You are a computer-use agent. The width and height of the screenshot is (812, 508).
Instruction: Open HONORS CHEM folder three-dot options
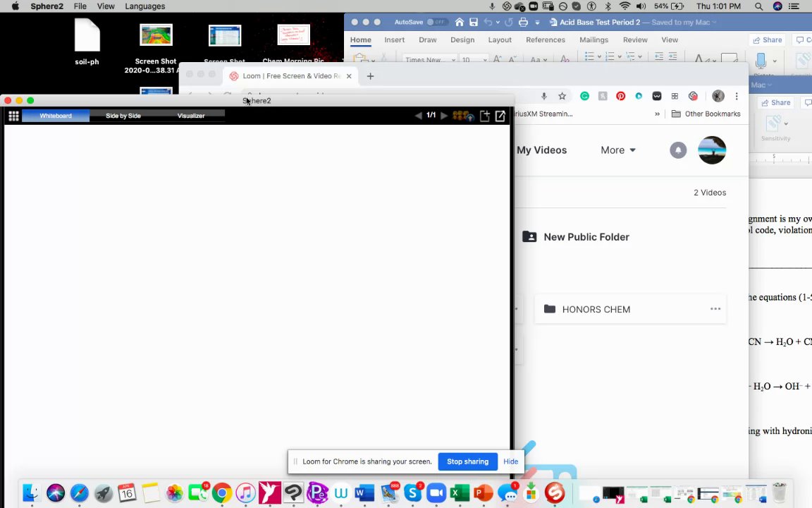coord(715,309)
